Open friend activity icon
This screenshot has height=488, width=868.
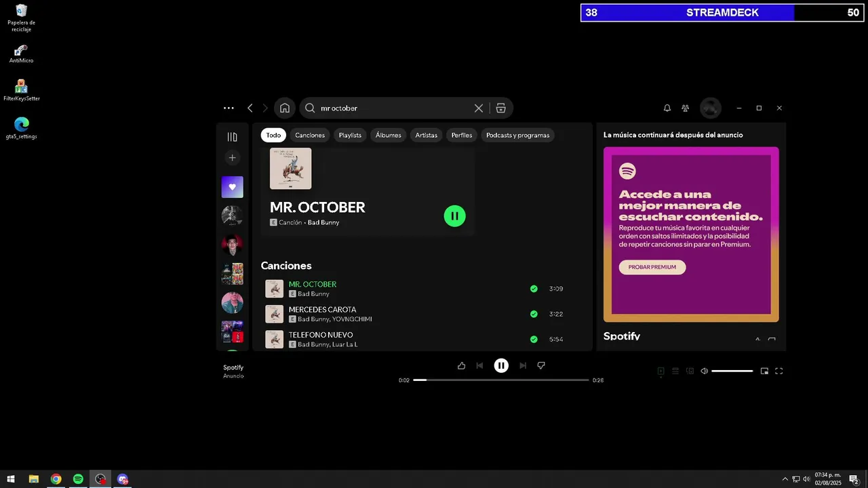pos(686,108)
